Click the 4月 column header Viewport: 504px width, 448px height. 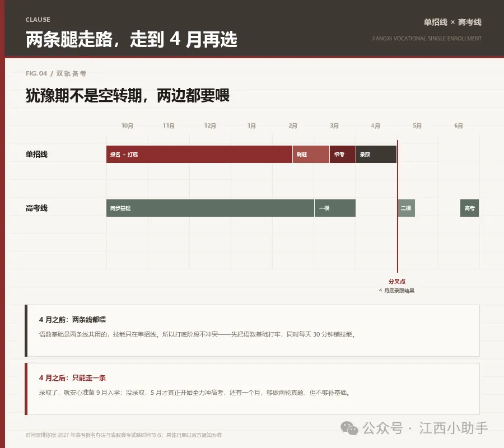pyautogui.click(x=375, y=125)
